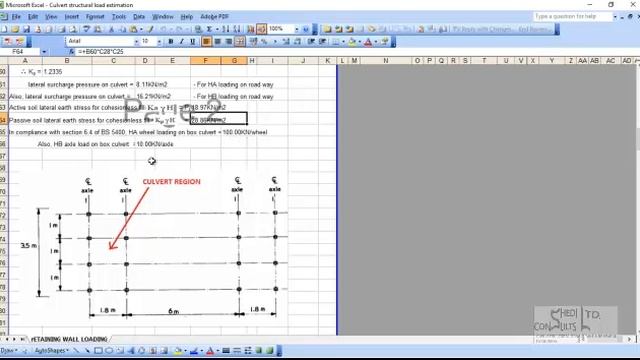
Task: Toggle Center alignment
Action: (x=218, y=41)
